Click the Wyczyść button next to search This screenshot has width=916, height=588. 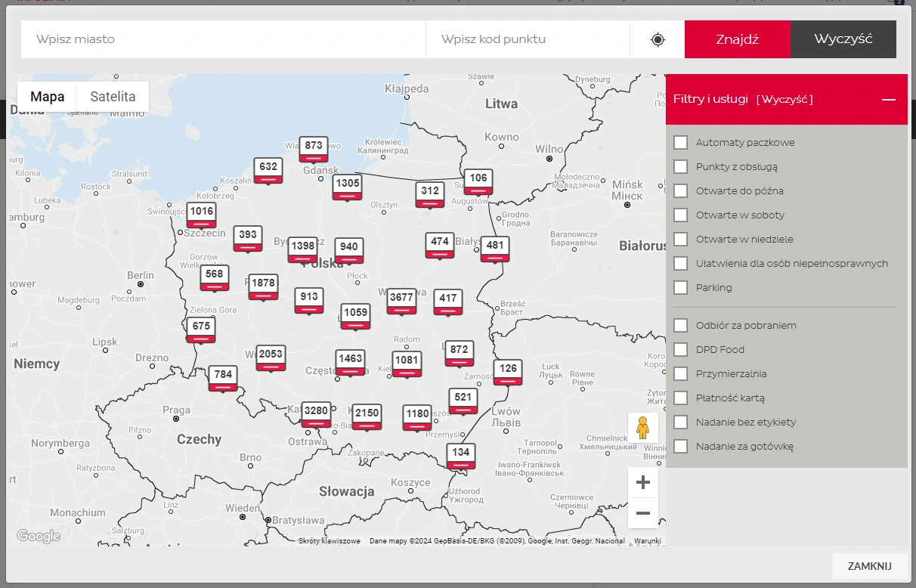pos(843,39)
